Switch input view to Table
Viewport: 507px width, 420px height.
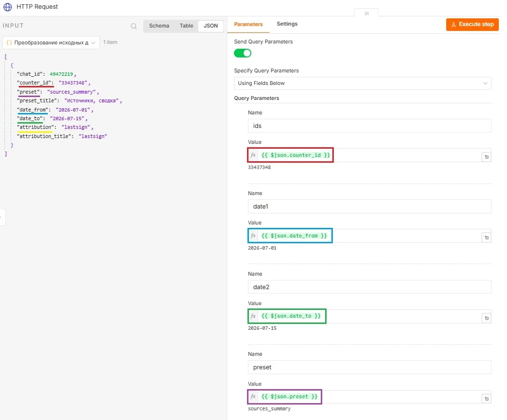click(186, 26)
